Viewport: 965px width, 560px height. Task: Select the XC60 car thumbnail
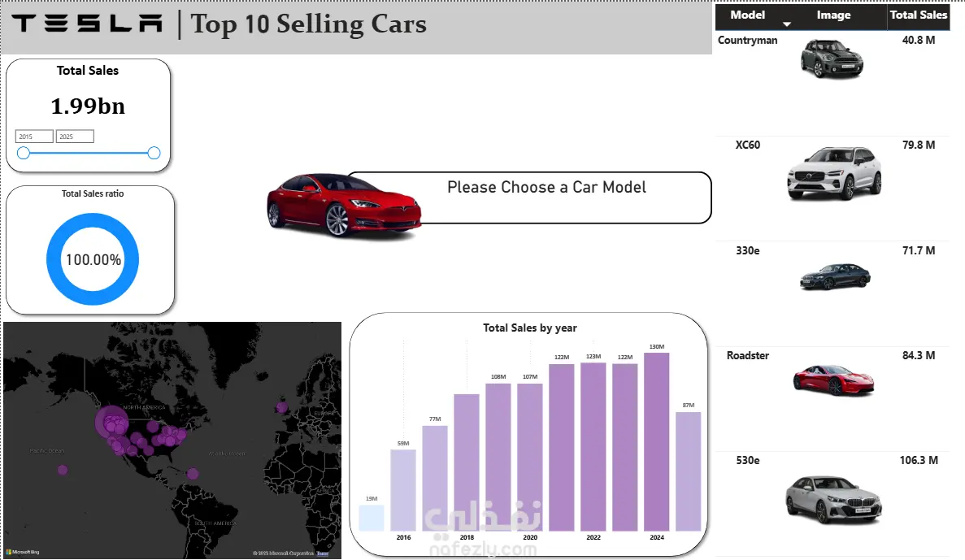(x=834, y=173)
